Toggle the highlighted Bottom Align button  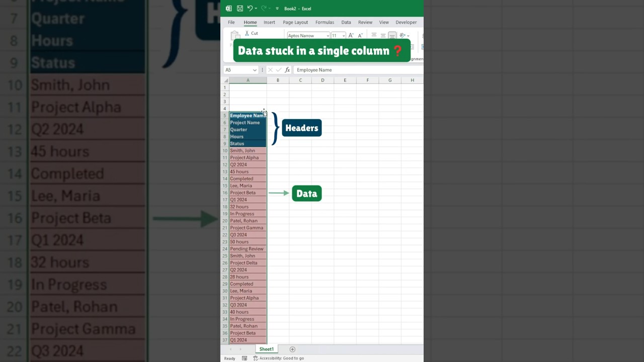[x=392, y=35]
